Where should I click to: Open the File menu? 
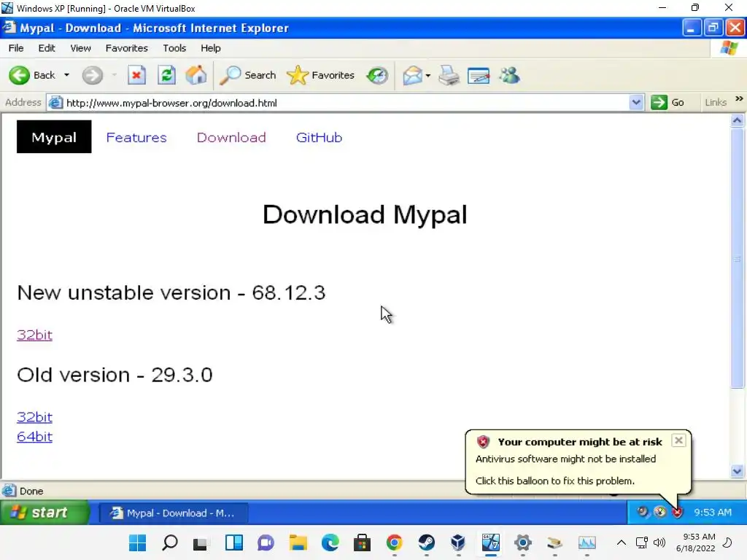coord(16,48)
